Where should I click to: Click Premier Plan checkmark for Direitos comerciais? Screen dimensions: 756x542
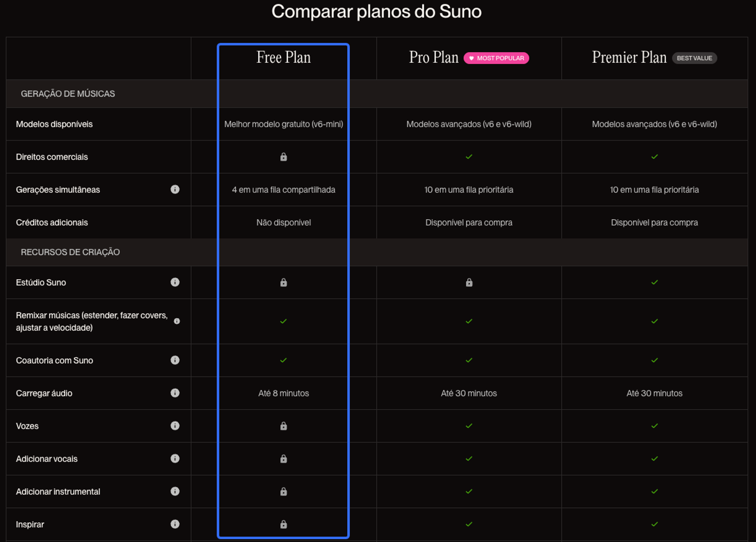tap(654, 157)
